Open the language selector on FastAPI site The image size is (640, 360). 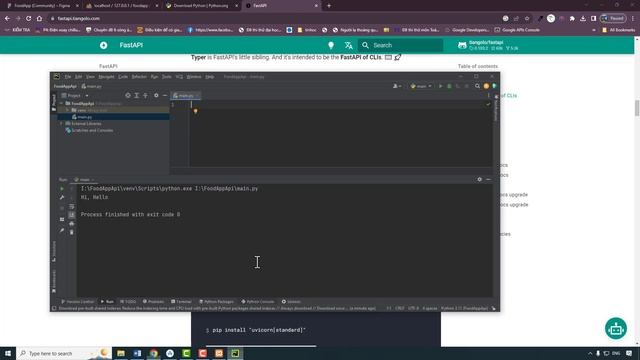(x=349, y=45)
